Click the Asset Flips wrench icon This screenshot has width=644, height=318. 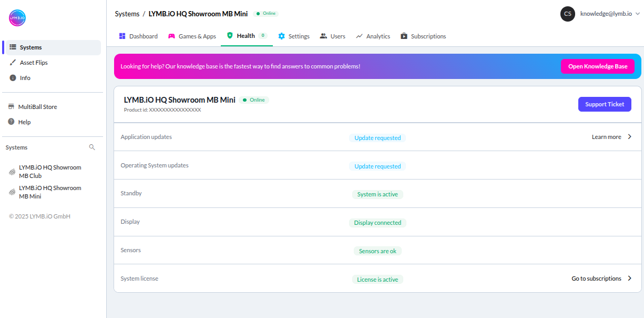coord(12,62)
